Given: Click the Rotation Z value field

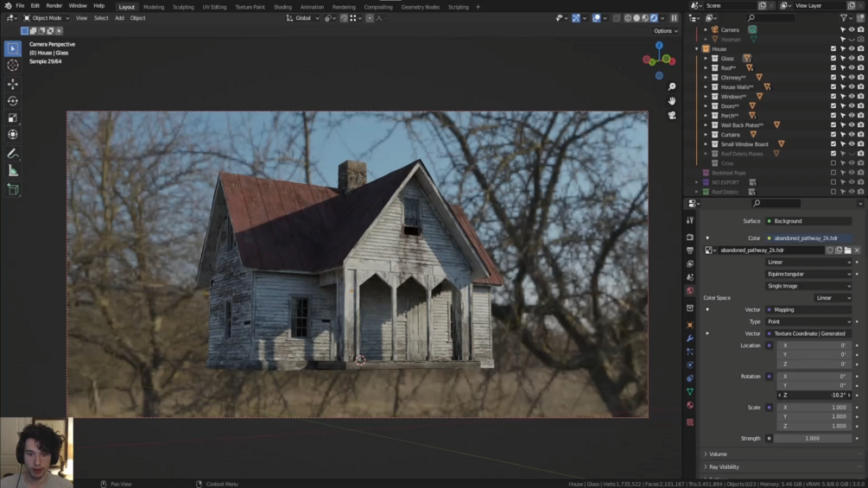Looking at the screenshot, I should (814, 395).
